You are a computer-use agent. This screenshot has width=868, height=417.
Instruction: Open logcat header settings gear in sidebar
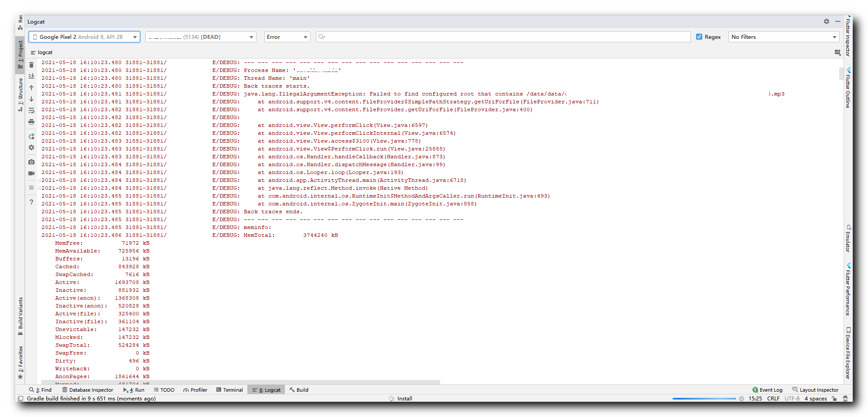coord(31,148)
